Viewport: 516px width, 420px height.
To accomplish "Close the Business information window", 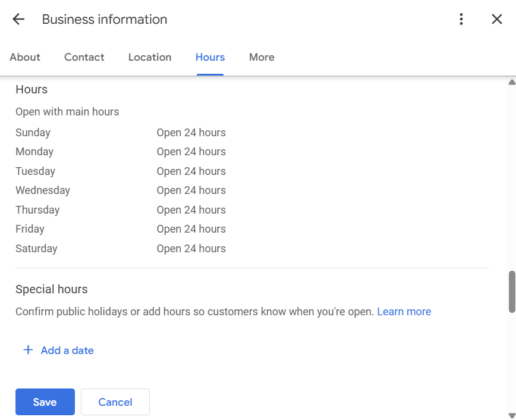I will pos(497,19).
